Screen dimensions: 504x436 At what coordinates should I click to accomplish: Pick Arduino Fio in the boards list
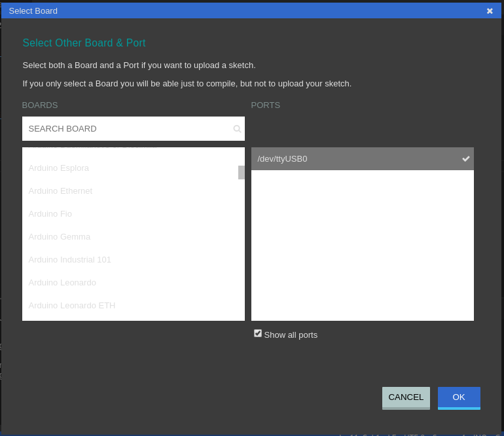pos(50,214)
